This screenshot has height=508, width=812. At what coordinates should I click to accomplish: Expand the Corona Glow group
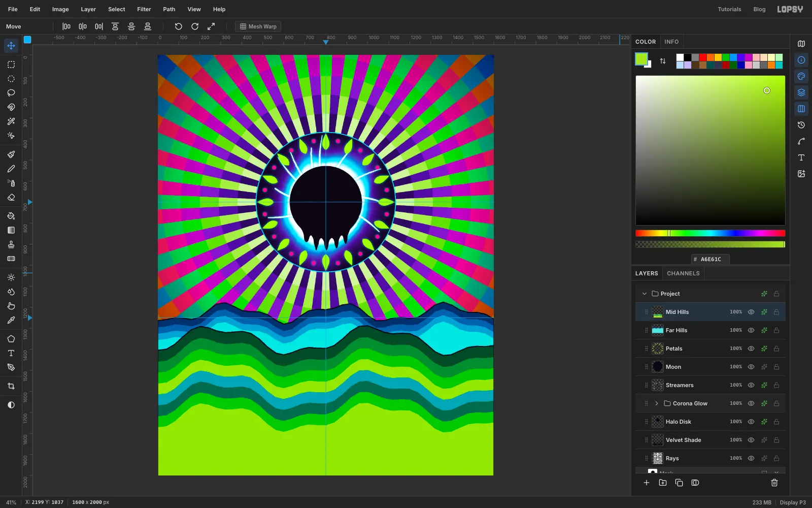click(657, 403)
